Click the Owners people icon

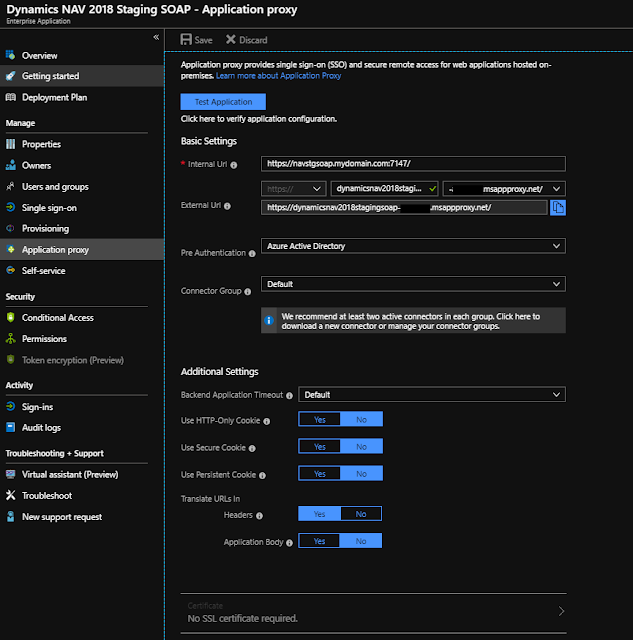(x=11, y=165)
